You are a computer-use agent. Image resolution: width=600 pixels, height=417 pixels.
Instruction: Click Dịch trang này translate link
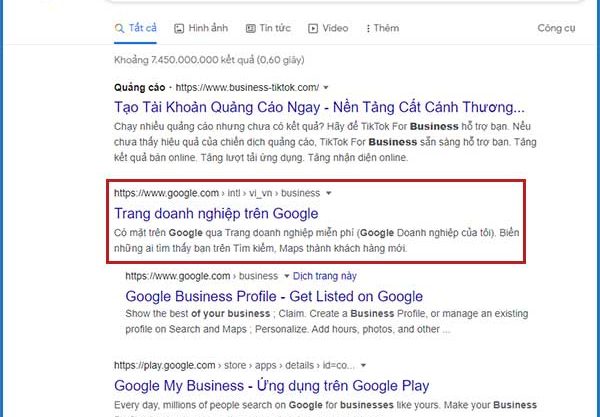(x=324, y=276)
